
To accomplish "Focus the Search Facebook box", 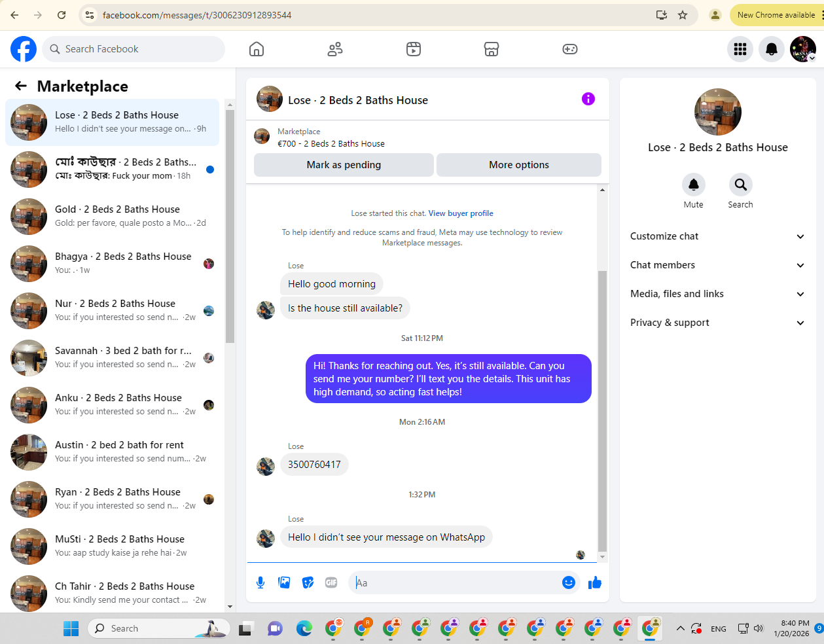I will coord(134,49).
